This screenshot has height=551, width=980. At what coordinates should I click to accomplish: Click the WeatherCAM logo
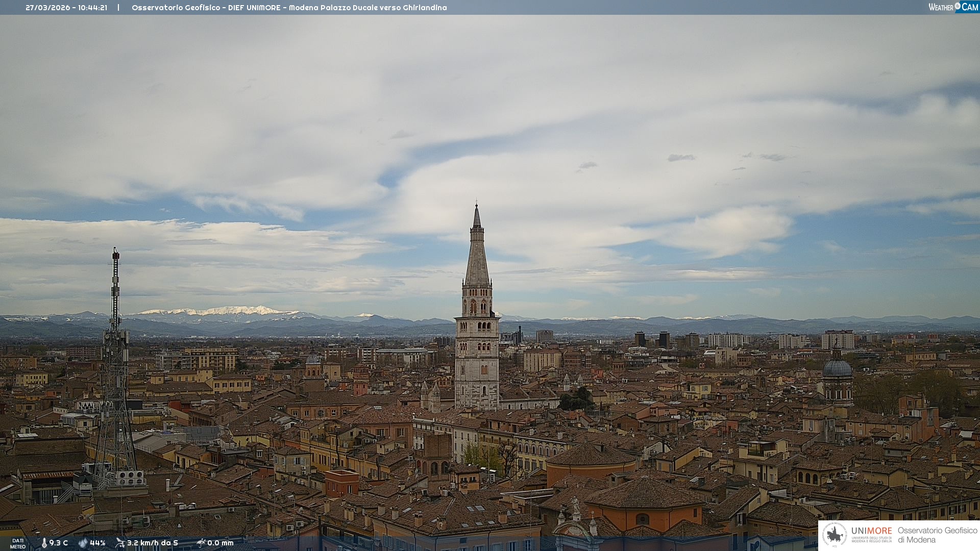pos(953,7)
